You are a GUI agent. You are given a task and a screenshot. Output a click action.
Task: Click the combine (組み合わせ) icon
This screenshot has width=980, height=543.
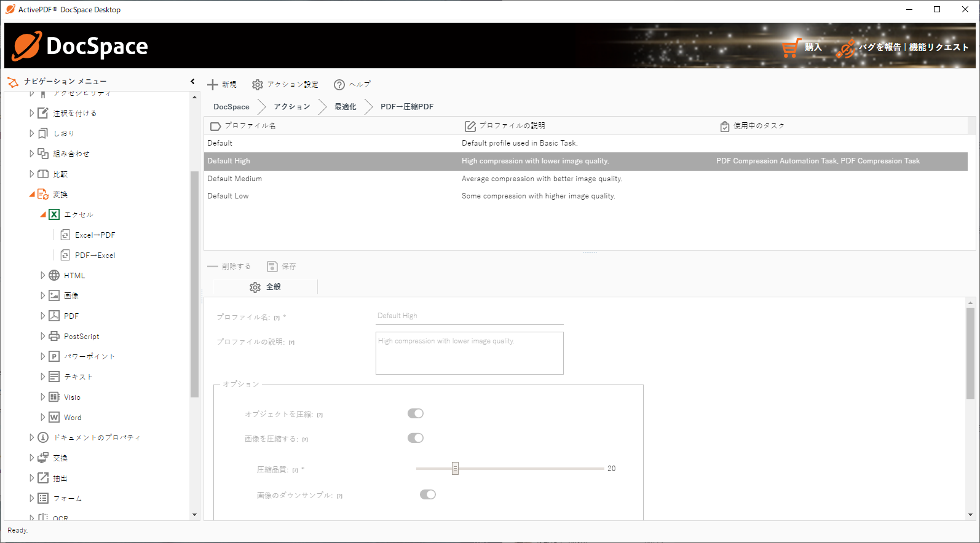43,154
